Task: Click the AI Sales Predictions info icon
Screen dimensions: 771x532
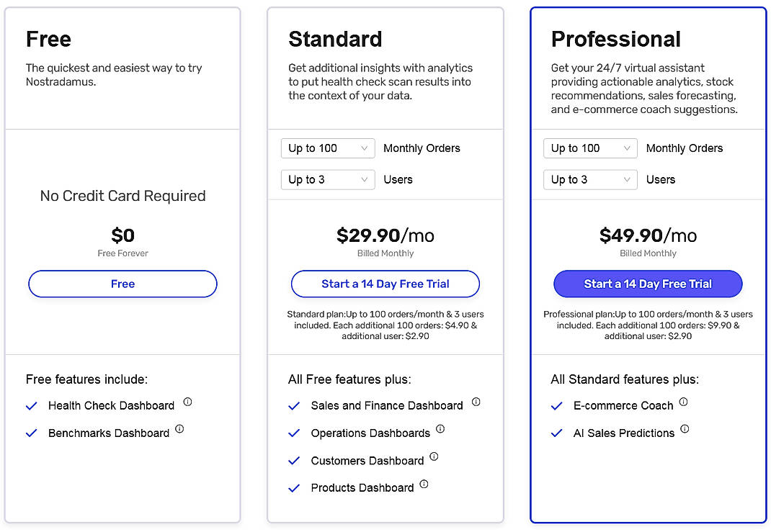Action: tap(684, 429)
